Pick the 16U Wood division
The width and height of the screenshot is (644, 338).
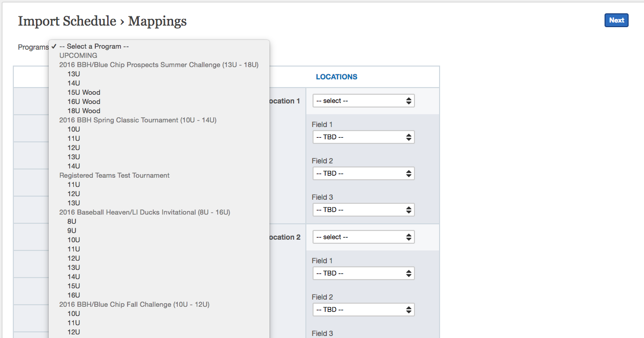159,101
